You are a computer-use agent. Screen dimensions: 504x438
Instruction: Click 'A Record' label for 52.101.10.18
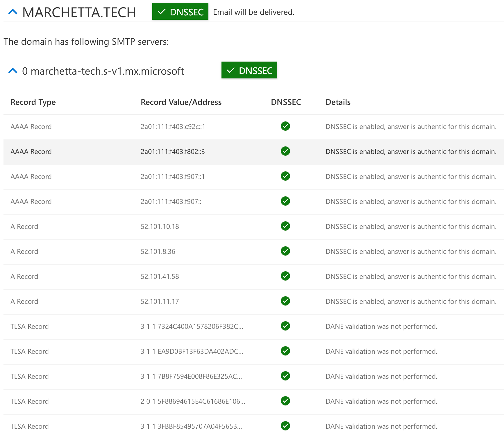tap(24, 227)
